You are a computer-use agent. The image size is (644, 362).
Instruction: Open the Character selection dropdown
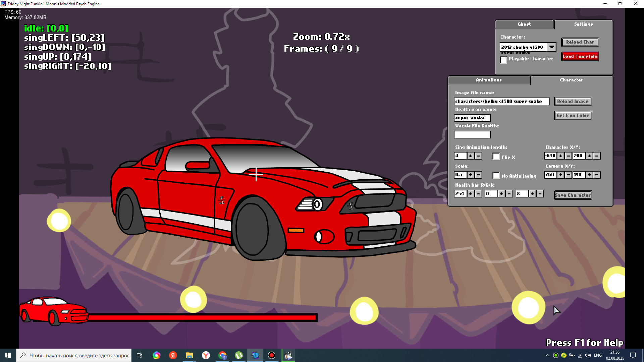[x=551, y=47]
